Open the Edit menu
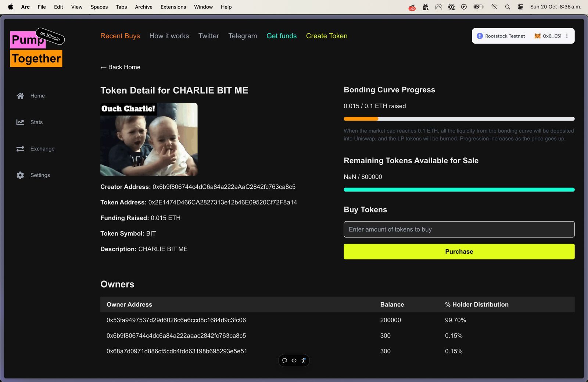Viewport: 588px width, 382px height. point(58,7)
